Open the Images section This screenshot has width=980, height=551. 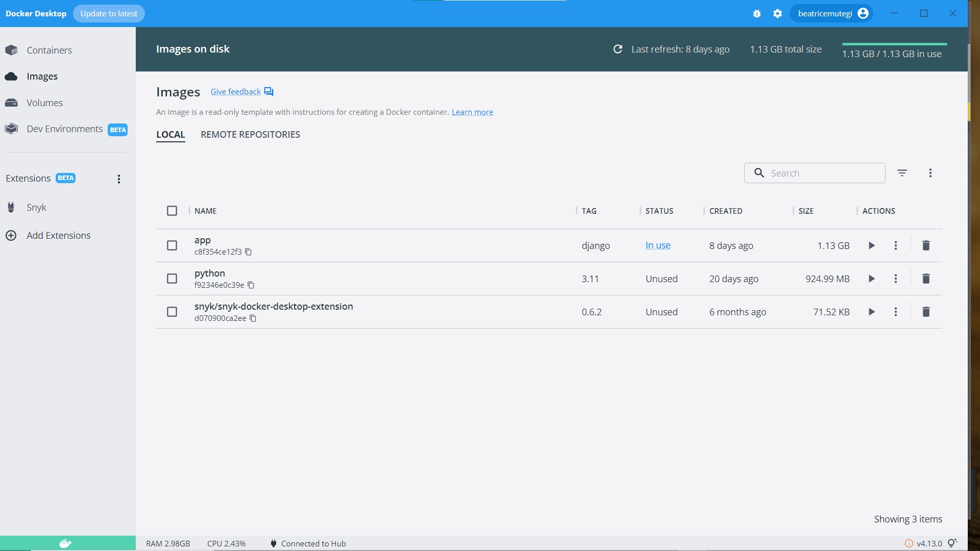[x=42, y=77]
